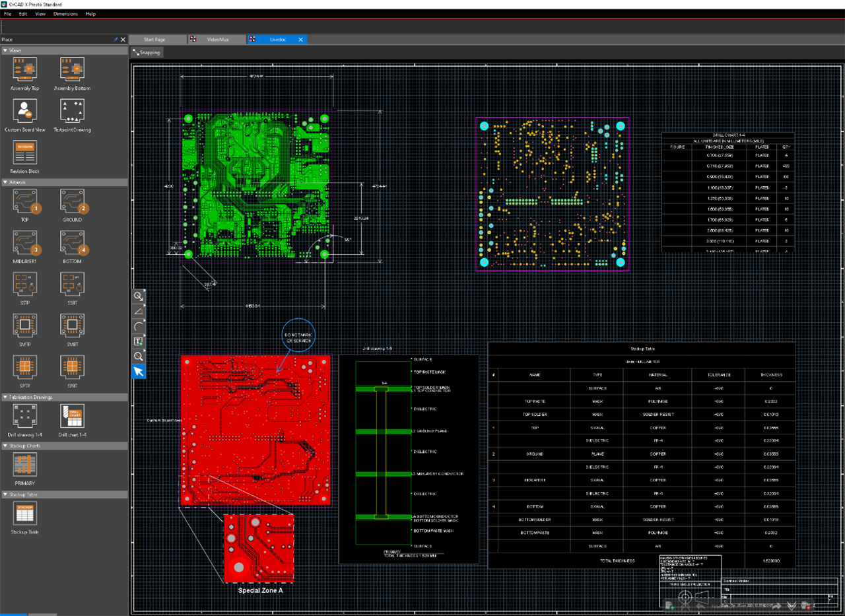
Task: Select the Testpoint Drawing icon
Action: [x=72, y=111]
